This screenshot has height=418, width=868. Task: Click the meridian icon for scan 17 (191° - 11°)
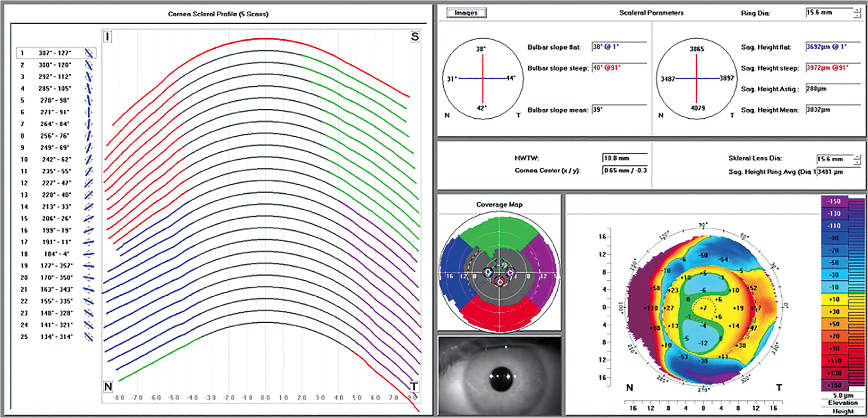pyautogui.click(x=89, y=242)
